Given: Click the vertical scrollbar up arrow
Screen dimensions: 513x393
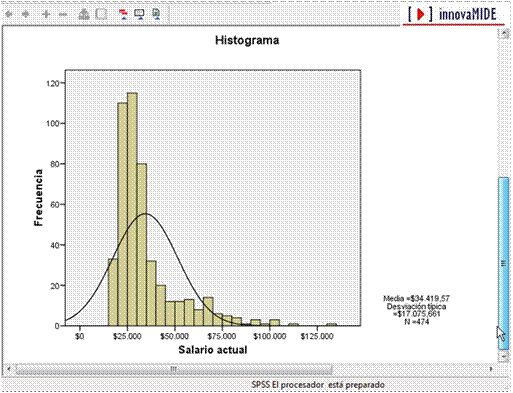Looking at the screenshot, I should tap(503, 34).
